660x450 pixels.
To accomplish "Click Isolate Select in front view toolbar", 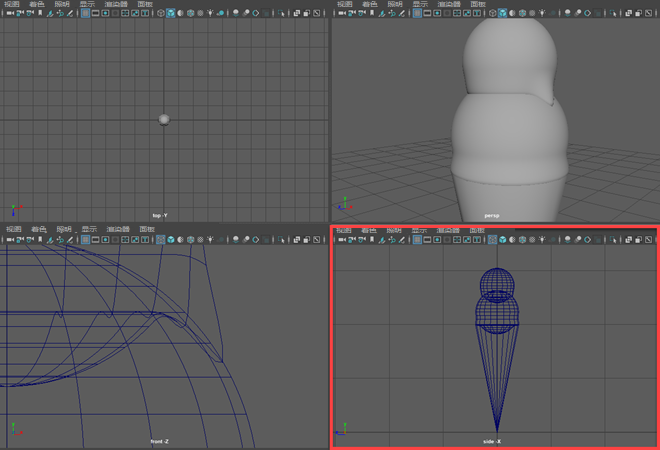I will click(281, 240).
